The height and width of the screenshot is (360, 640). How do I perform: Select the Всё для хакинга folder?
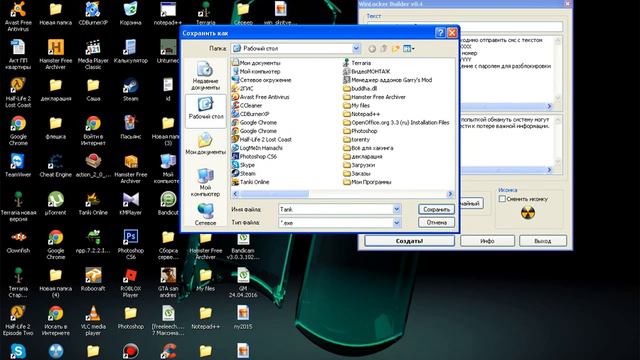click(x=368, y=148)
